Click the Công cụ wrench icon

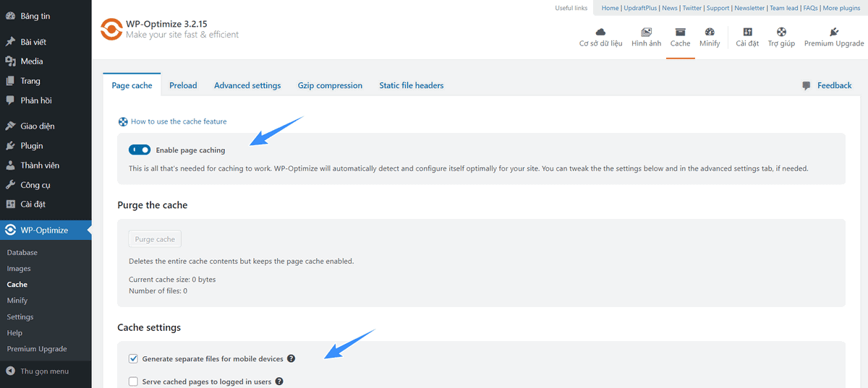click(10, 185)
